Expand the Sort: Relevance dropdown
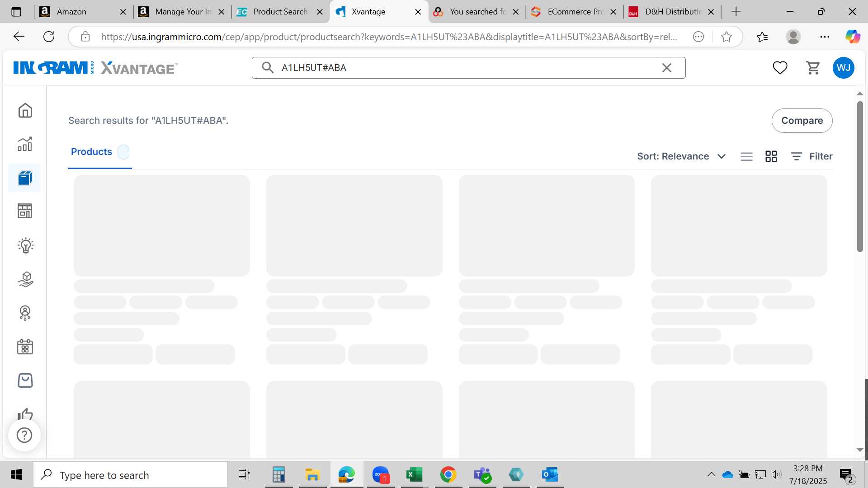The height and width of the screenshot is (488, 868). tap(681, 156)
